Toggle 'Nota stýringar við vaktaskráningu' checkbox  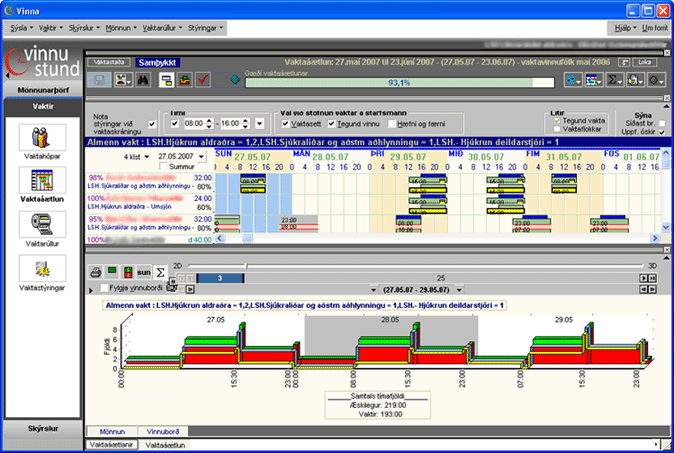[x=152, y=124]
